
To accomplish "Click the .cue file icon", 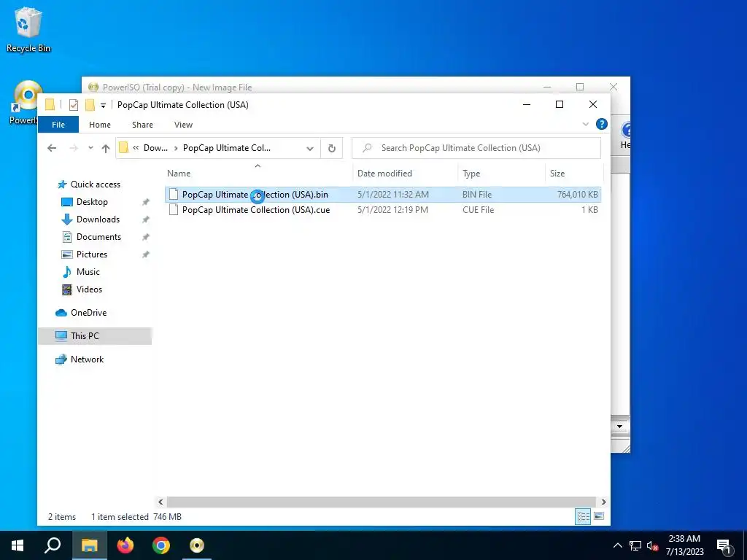I will pos(174,210).
